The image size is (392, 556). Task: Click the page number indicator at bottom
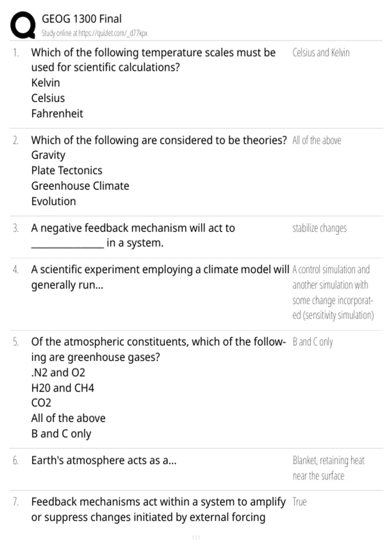[x=196, y=538]
